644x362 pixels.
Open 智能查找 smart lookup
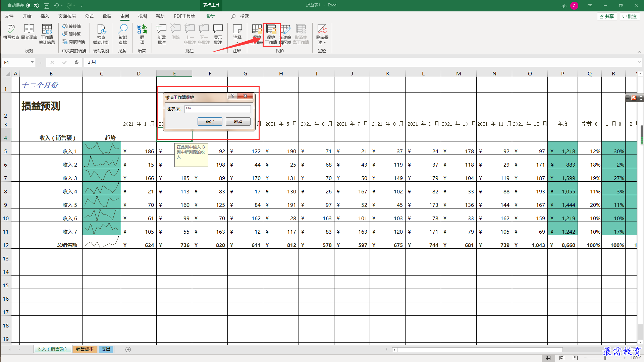(x=123, y=34)
